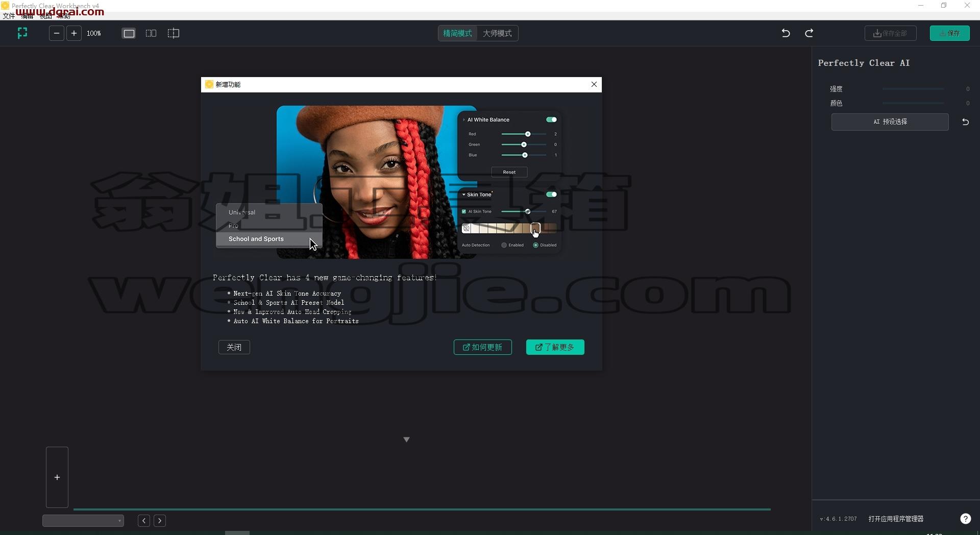
Task: Click the undo arrow icon
Action: (x=786, y=33)
